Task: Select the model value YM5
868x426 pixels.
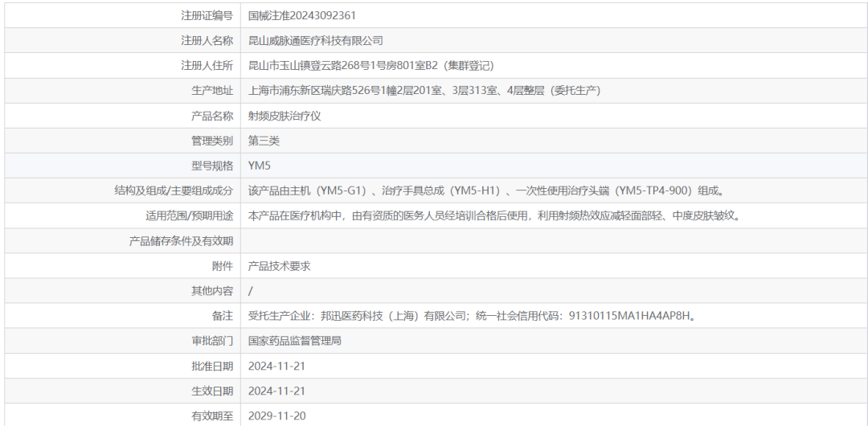Action: [259, 166]
